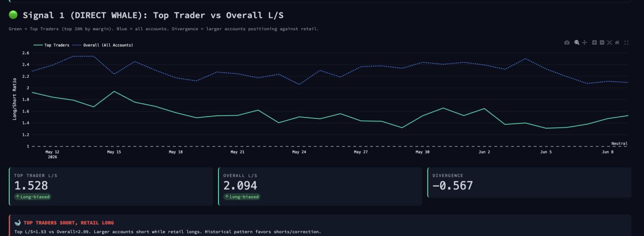
Task: Click the May 27 x-axis label
Action: [361, 152]
